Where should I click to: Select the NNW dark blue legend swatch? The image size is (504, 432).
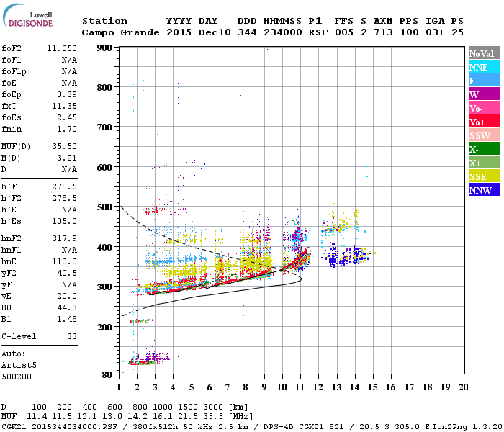484,190
